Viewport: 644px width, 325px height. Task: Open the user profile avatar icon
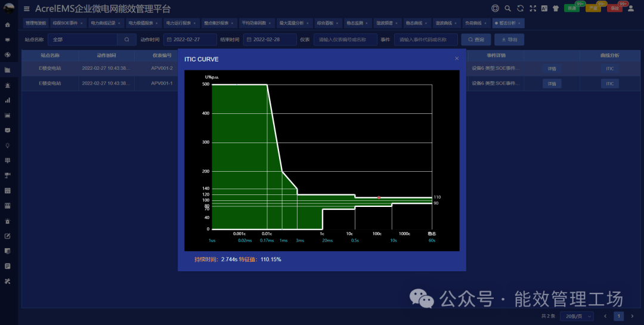click(631, 8)
